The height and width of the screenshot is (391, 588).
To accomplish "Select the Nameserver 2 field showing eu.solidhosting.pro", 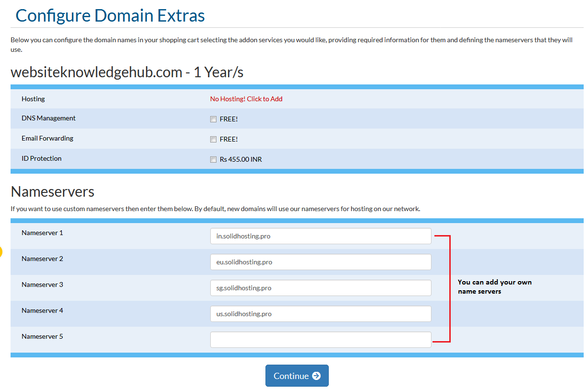I will pos(321,262).
